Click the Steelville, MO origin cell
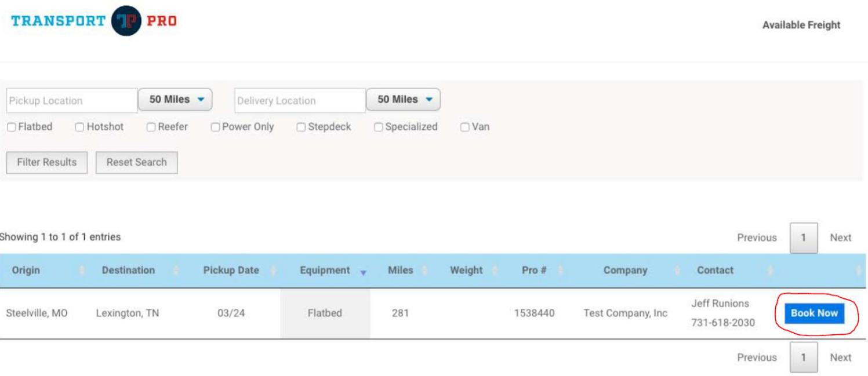868x376 pixels. [x=37, y=313]
